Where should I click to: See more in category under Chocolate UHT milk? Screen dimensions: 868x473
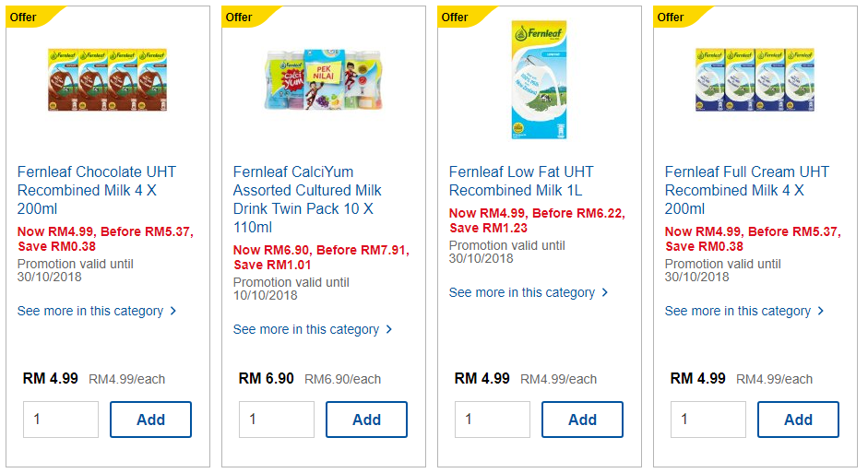pos(97,311)
